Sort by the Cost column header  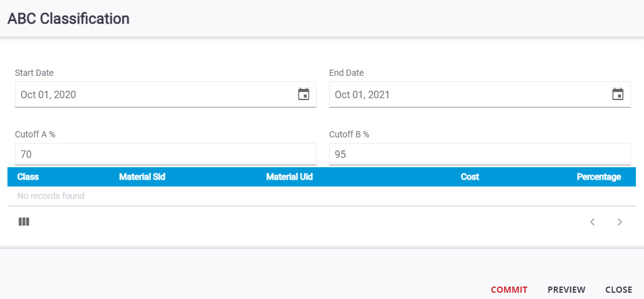tap(469, 177)
